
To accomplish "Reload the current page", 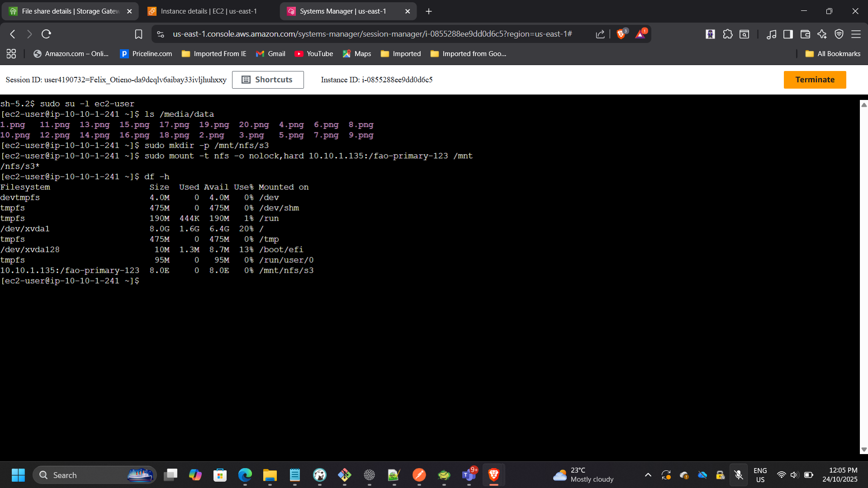I will [46, 34].
